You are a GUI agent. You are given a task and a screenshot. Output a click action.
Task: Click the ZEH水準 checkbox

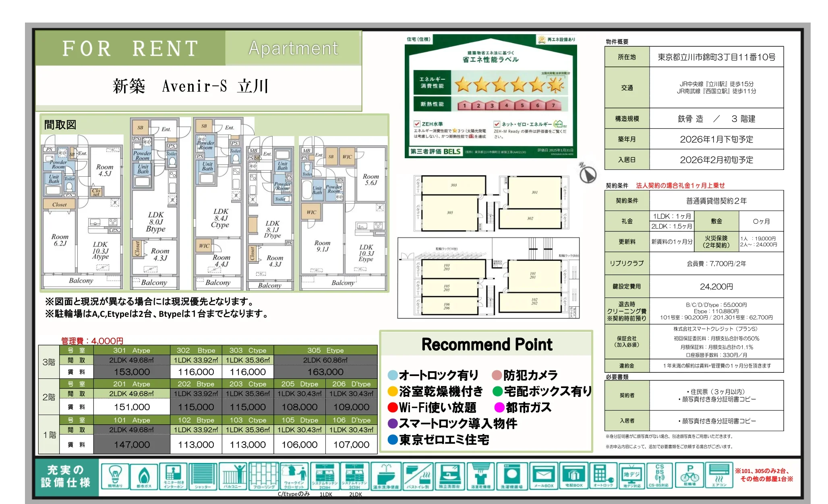click(417, 124)
